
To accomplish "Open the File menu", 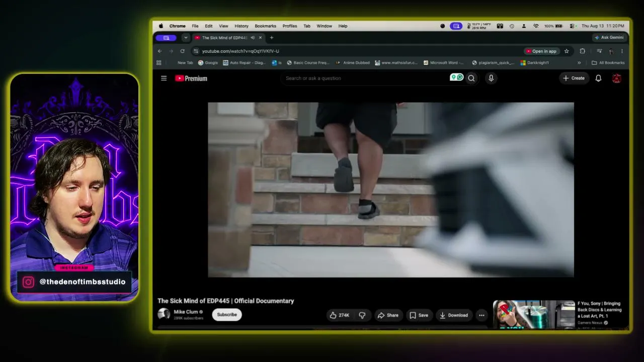I will tap(195, 26).
